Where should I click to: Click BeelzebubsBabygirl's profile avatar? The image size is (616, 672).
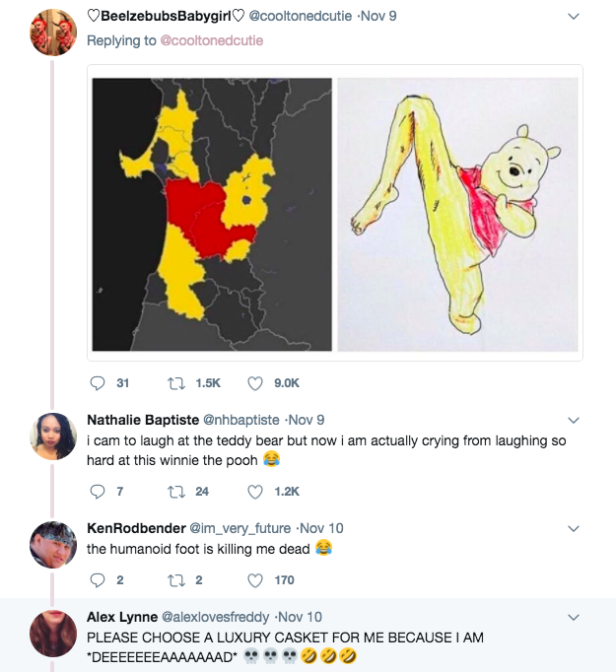[x=52, y=33]
